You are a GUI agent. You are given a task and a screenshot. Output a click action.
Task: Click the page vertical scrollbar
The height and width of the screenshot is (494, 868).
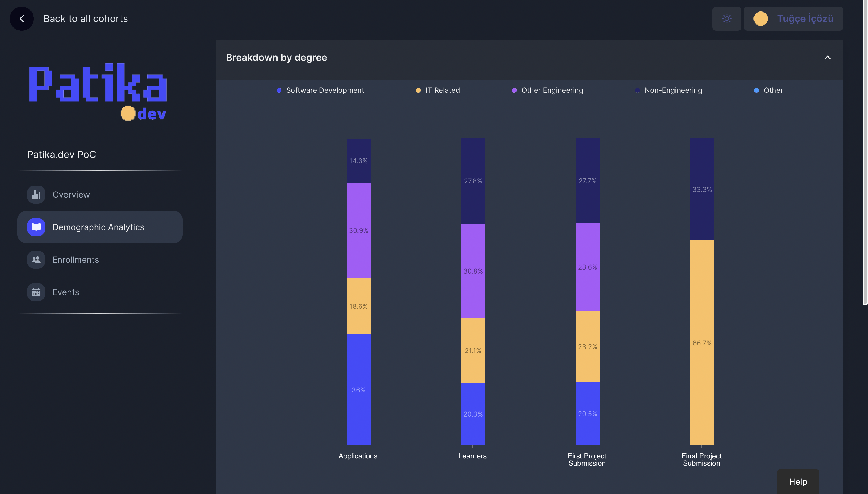[x=865, y=153]
